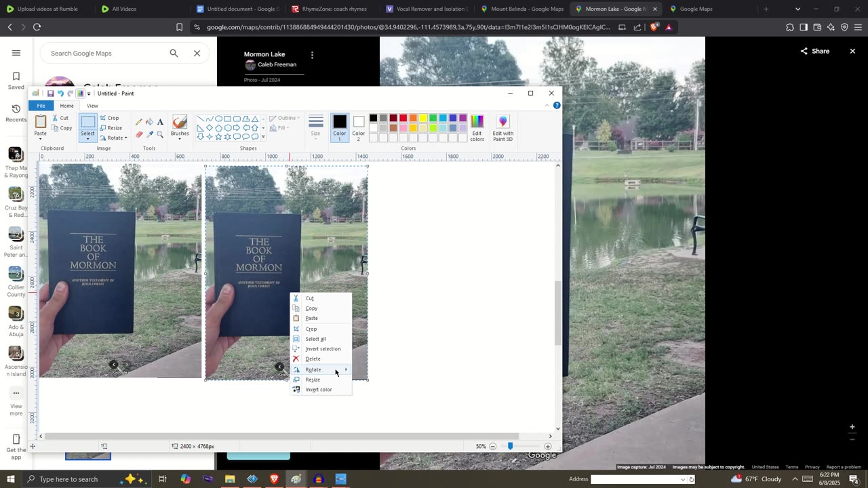Toggle Brave Shields icon in address bar
Image resolution: width=868 pixels, height=488 pixels.
click(654, 27)
